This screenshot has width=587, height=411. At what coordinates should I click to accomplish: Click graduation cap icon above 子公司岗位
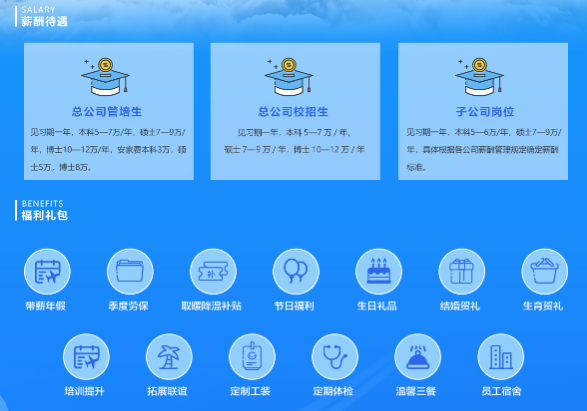coord(480,77)
